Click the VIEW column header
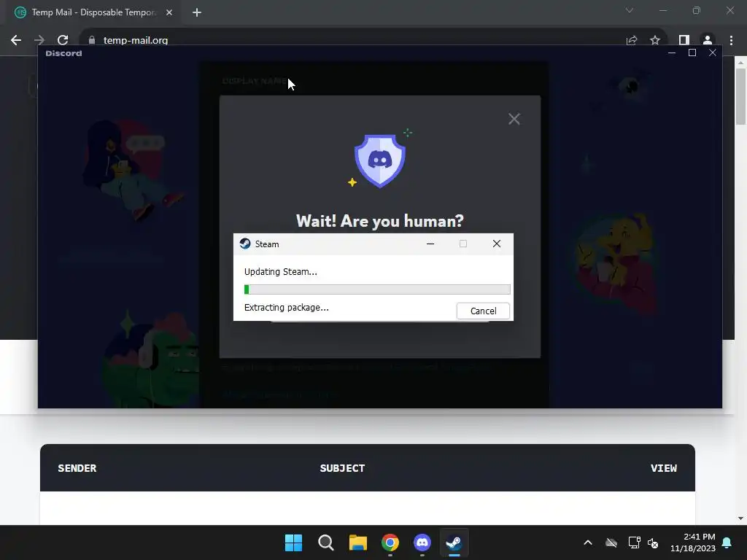The height and width of the screenshot is (560, 747). (x=664, y=468)
